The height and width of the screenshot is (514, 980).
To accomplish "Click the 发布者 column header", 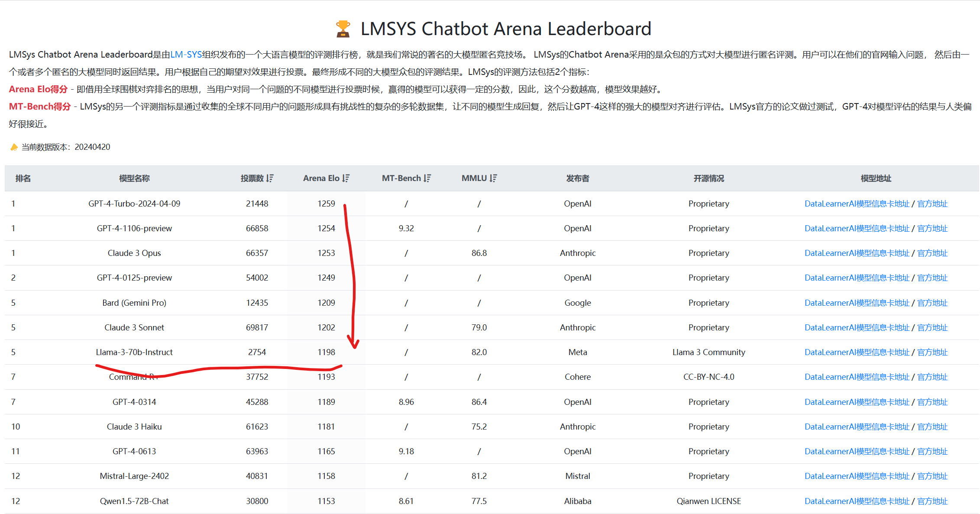I will pyautogui.click(x=578, y=178).
